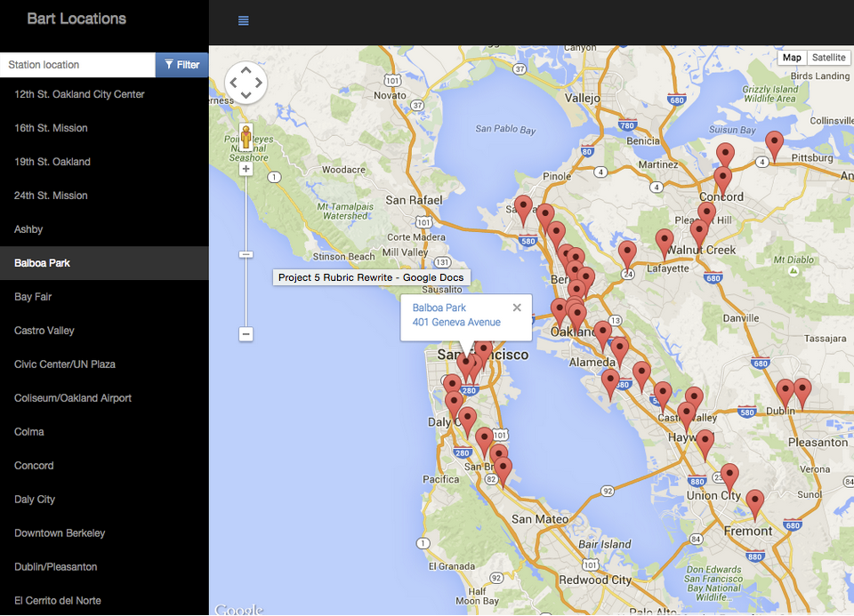The image size is (854, 616).
Task: Select Daly City in the sidebar list
Action: (104, 499)
